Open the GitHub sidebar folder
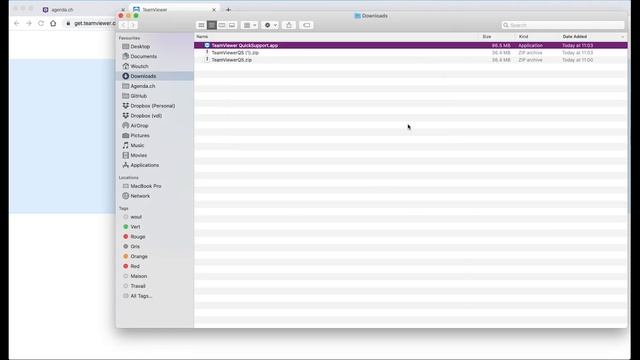 tap(138, 96)
